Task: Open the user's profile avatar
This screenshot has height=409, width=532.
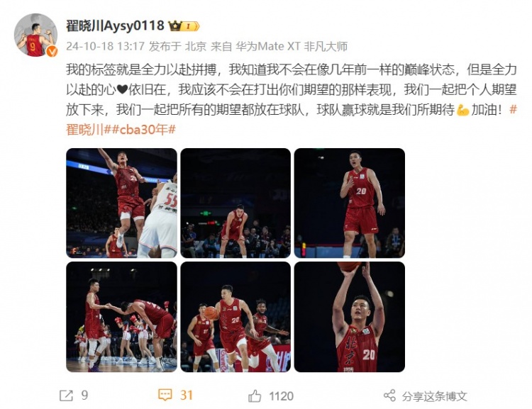Action: [35, 35]
